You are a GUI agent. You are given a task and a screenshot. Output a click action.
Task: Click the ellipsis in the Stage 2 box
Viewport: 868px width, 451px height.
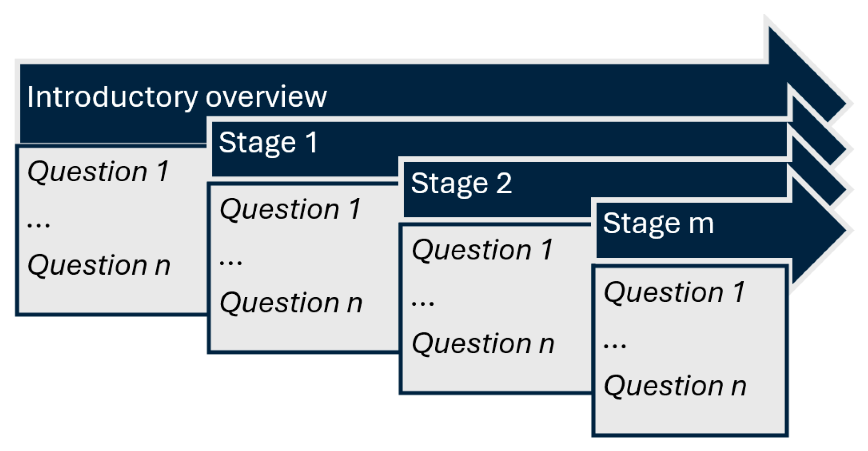(x=423, y=303)
